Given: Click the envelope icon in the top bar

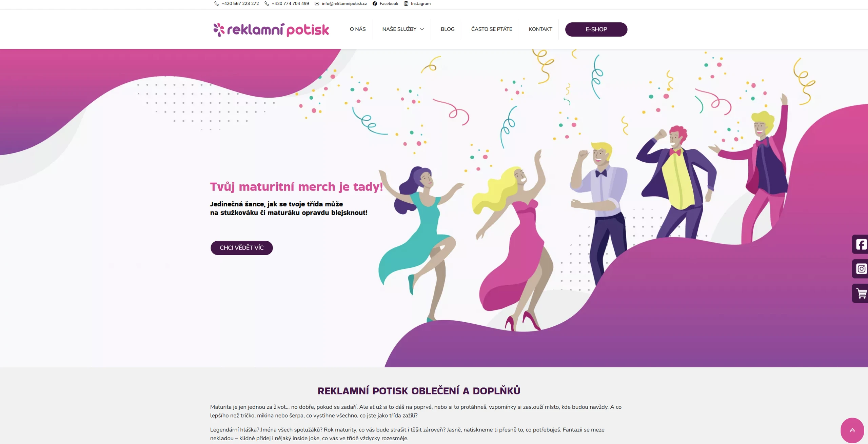Looking at the screenshot, I should click(317, 4).
